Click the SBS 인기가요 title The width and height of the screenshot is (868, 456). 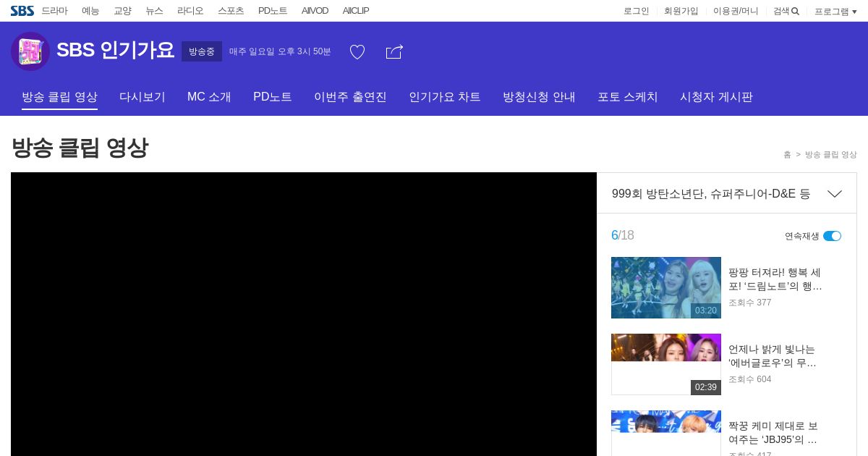[116, 51]
